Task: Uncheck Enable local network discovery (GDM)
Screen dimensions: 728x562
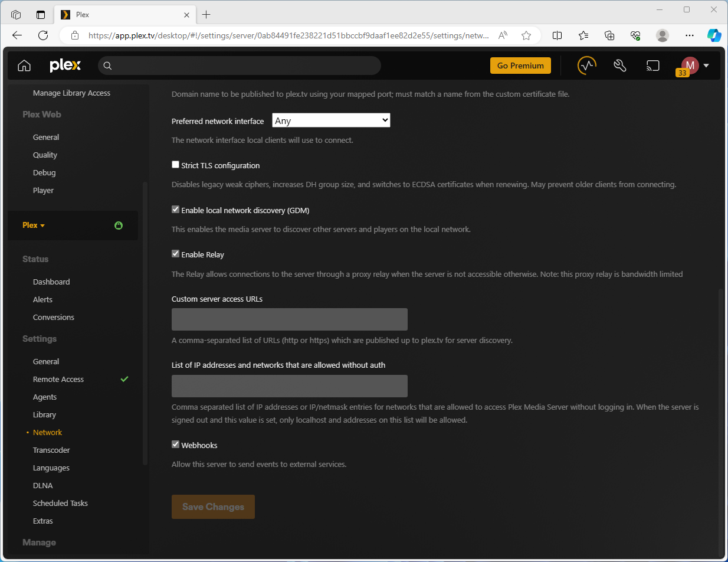Action: [x=175, y=210]
